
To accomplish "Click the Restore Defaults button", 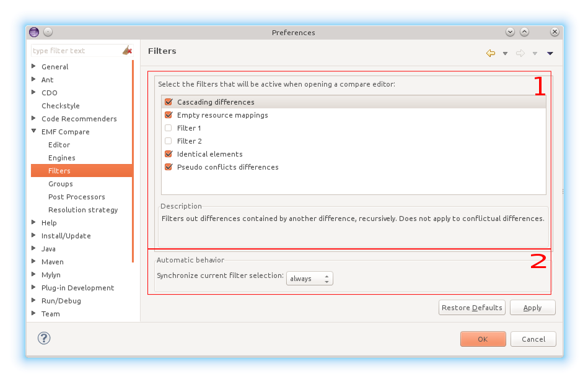I will point(472,308).
